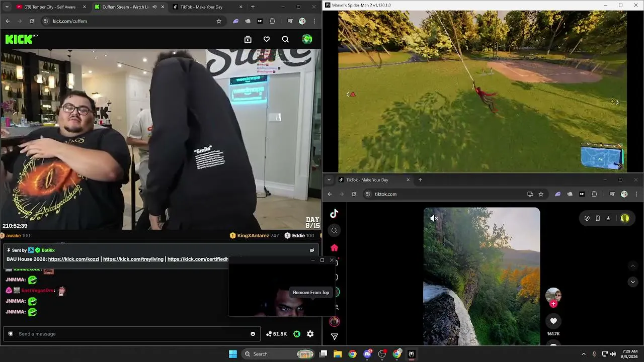The height and width of the screenshot is (362, 644).
Task: Go to the previous TikTok video
Action: pyautogui.click(x=633, y=266)
